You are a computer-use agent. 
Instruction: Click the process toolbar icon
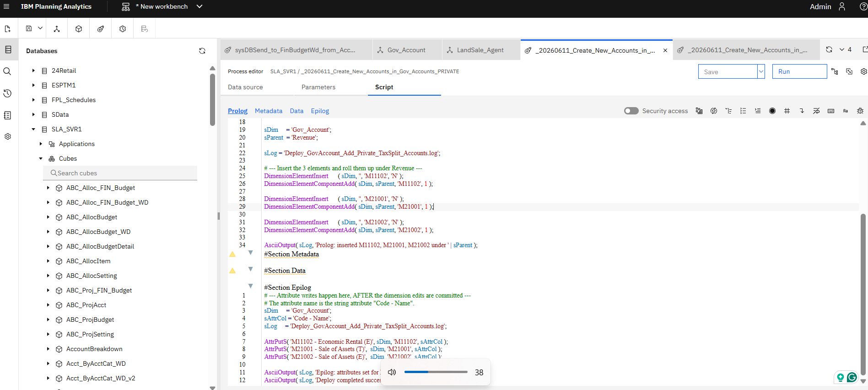point(101,29)
